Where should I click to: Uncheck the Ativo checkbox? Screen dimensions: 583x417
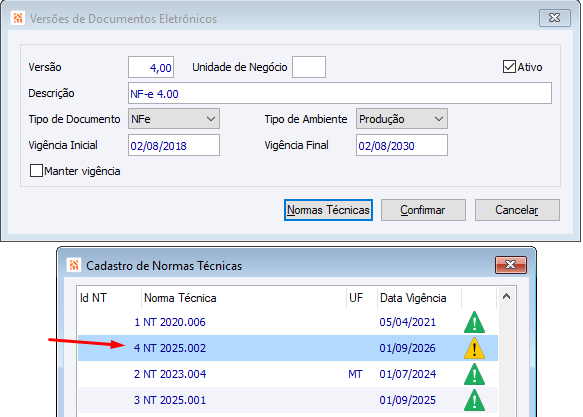pos(509,67)
